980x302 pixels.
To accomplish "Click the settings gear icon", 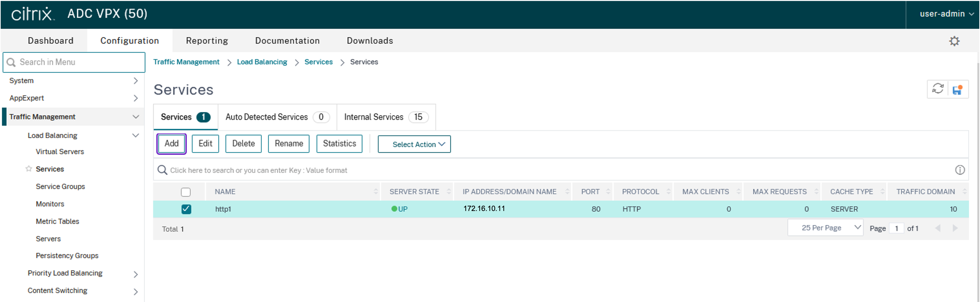I will pos(954,41).
